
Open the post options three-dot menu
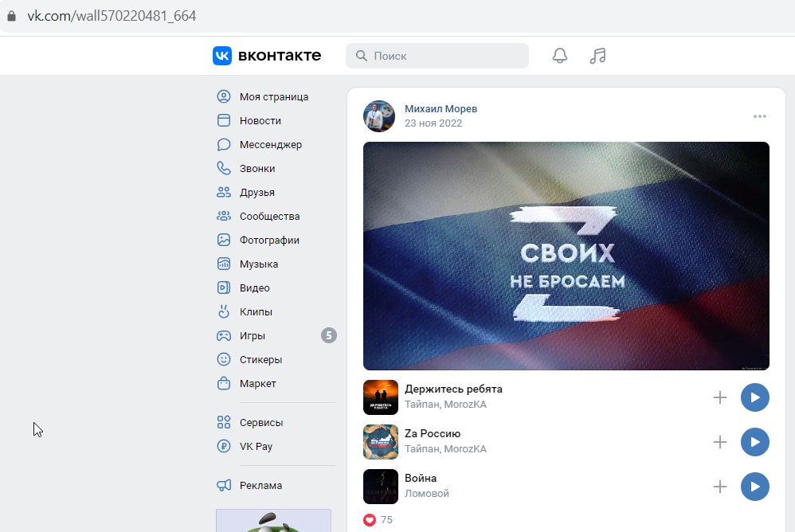point(759,116)
